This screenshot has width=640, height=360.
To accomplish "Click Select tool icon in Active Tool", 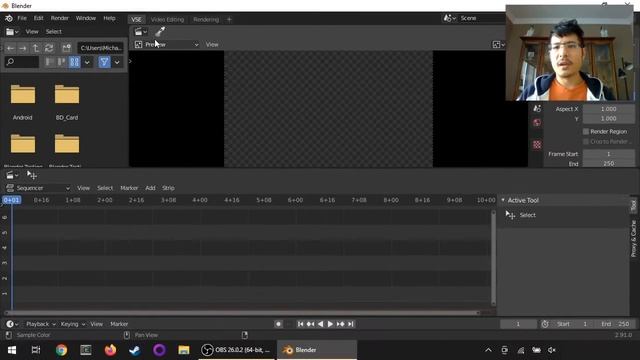I will (x=510, y=215).
